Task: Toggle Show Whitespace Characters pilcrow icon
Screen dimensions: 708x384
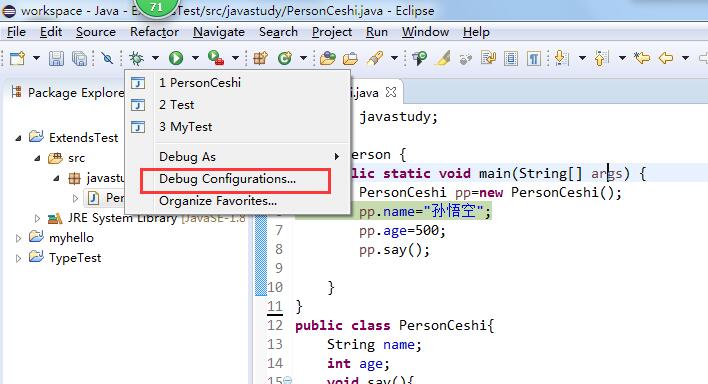Action: click(534, 58)
